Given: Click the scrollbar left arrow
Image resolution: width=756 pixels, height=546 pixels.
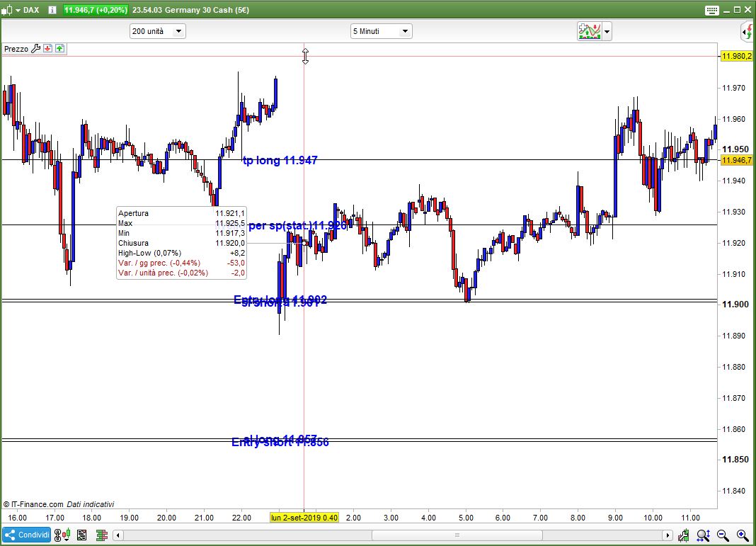Looking at the screenshot, I should (x=118, y=535).
